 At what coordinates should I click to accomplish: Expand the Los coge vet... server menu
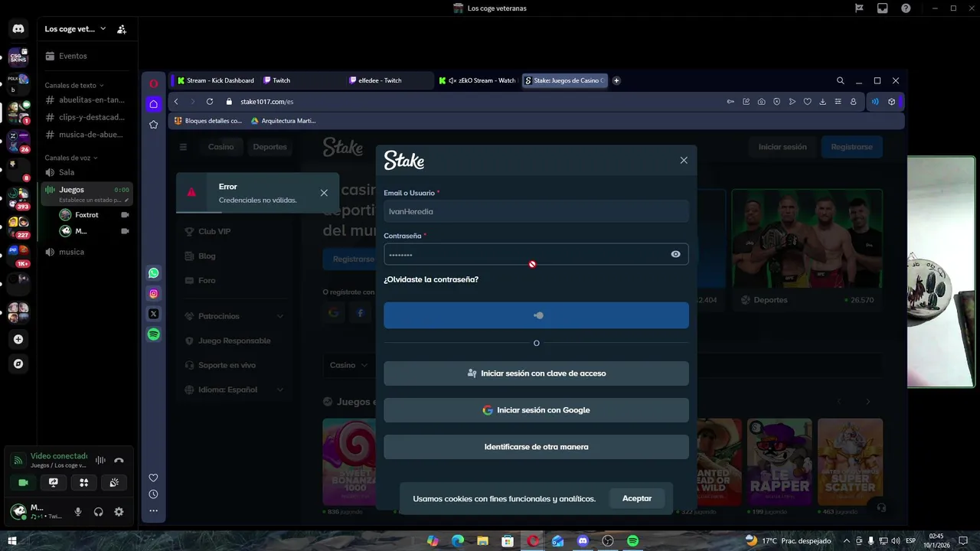75,29
